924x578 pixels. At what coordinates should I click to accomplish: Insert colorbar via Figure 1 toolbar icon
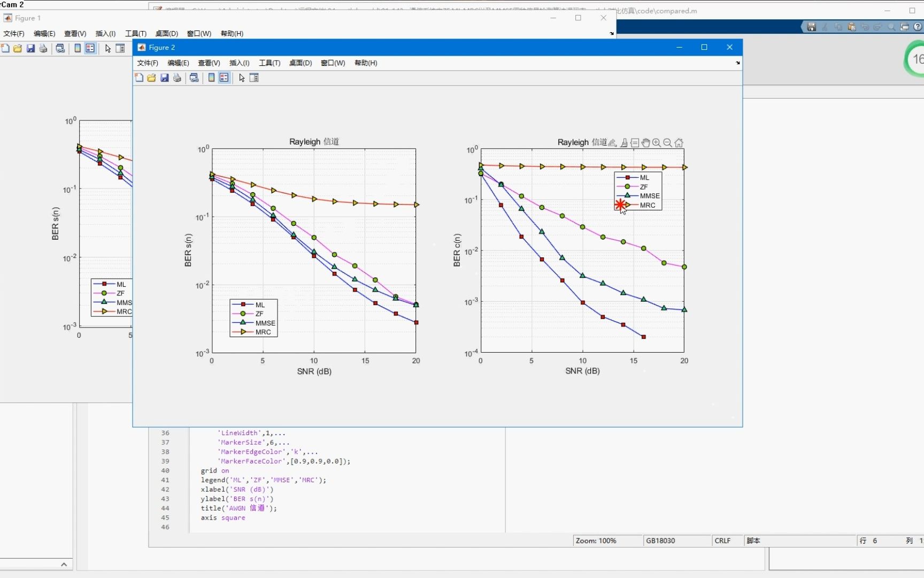click(x=78, y=48)
